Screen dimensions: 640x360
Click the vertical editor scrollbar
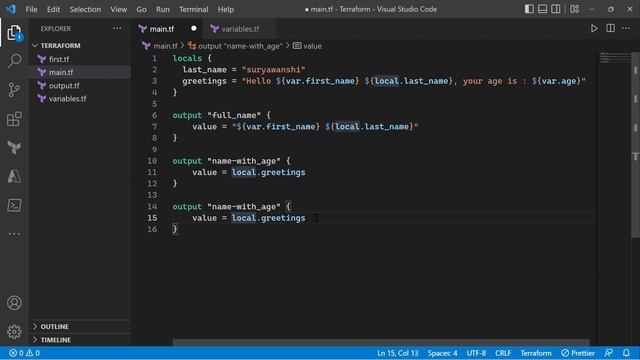(x=636, y=146)
